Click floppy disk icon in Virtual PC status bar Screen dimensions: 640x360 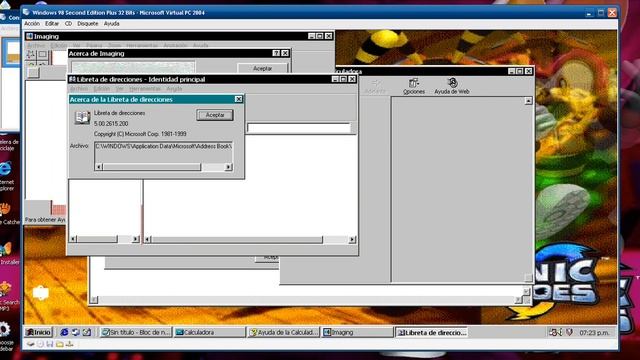coord(50,344)
